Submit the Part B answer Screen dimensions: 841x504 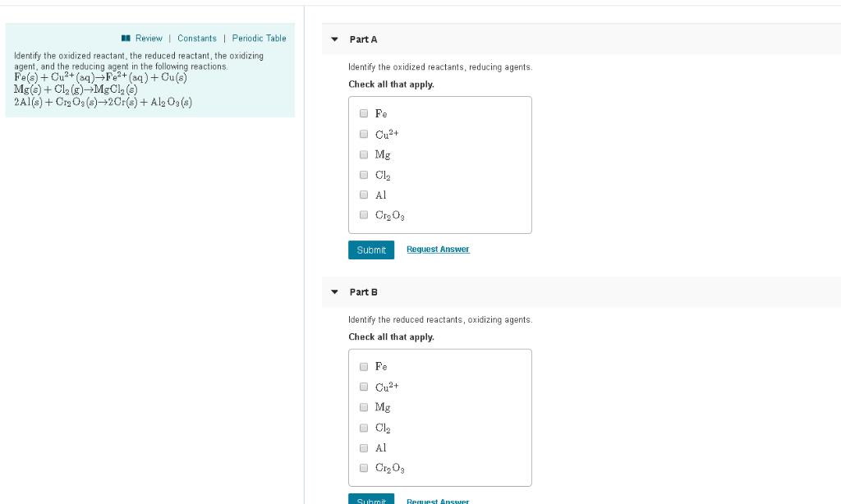coord(371,499)
